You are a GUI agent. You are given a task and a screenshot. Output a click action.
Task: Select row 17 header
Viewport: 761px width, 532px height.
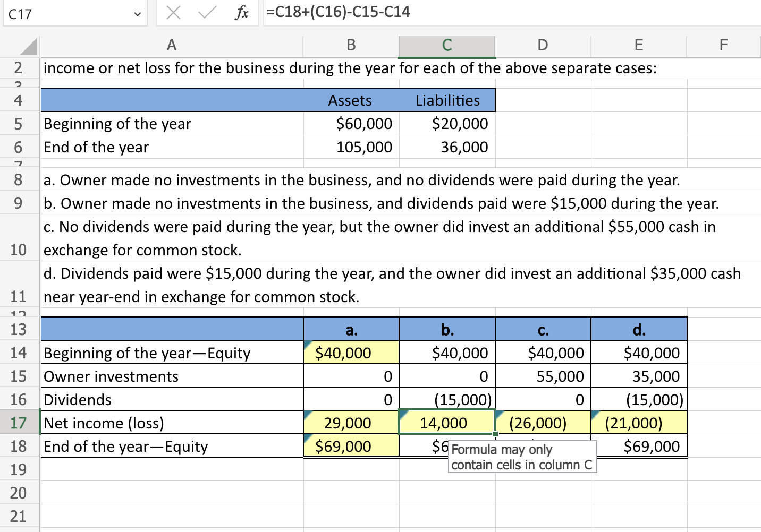click(x=19, y=423)
